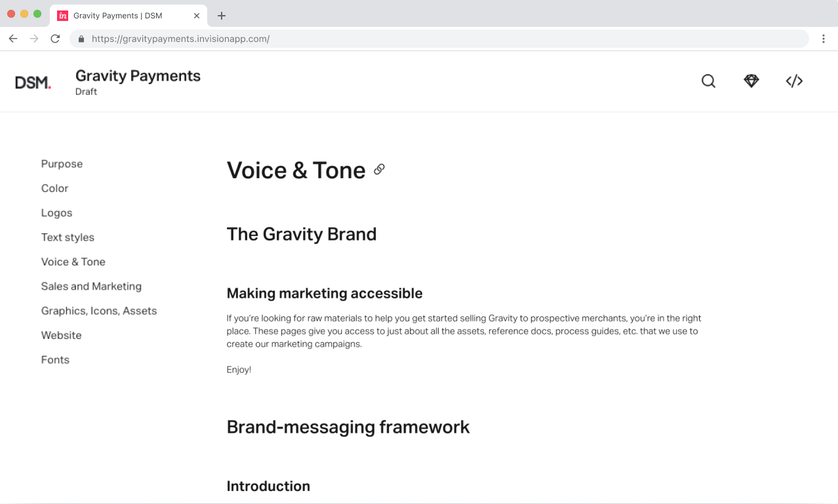Image resolution: width=838 pixels, height=504 pixels.
Task: Click The Gravity Brand heading
Action: [302, 234]
